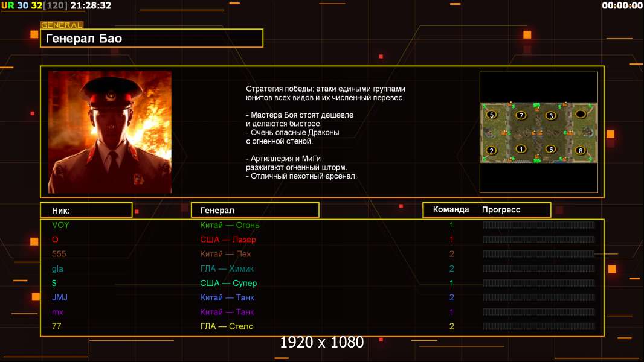Select the Генерал column header
The image size is (644, 362).
coord(255,211)
